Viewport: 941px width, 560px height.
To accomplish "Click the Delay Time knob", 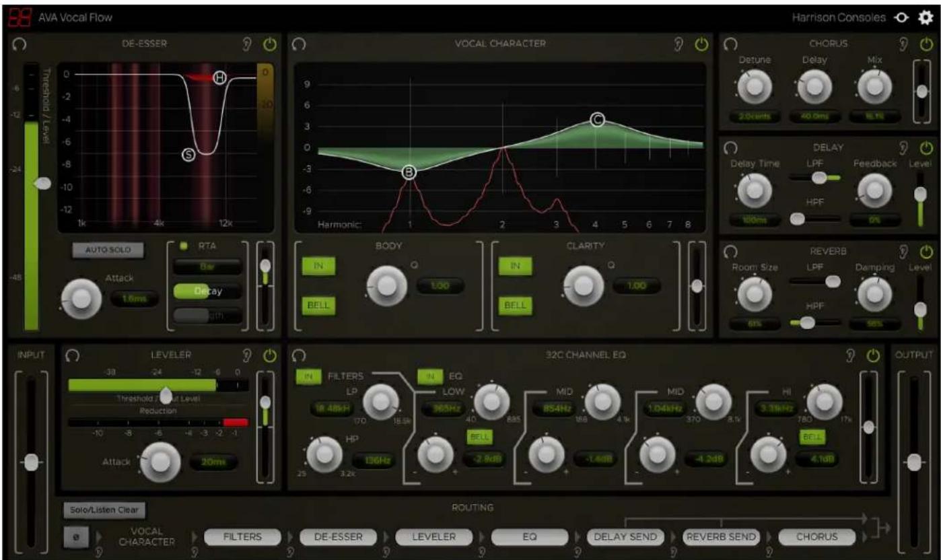I will pyautogui.click(x=755, y=190).
